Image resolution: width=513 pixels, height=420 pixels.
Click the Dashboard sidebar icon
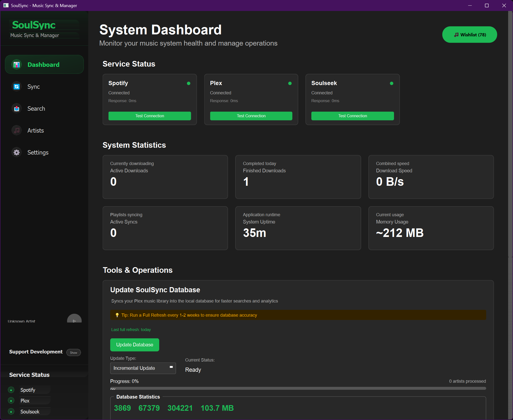17,65
